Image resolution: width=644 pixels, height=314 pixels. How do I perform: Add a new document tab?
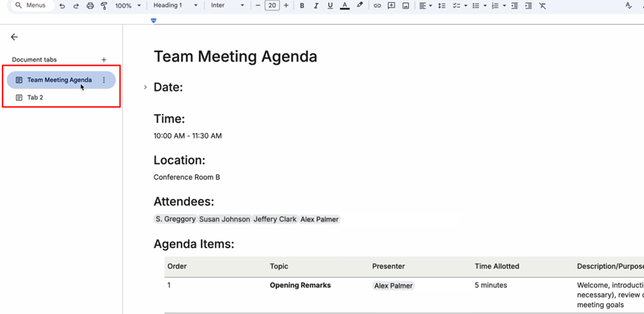(104, 60)
